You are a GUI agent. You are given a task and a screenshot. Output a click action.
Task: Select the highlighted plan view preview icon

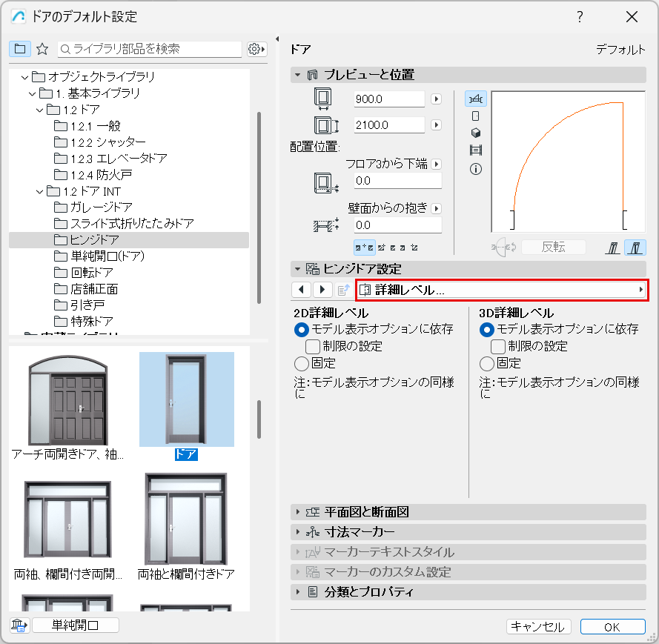point(475,98)
